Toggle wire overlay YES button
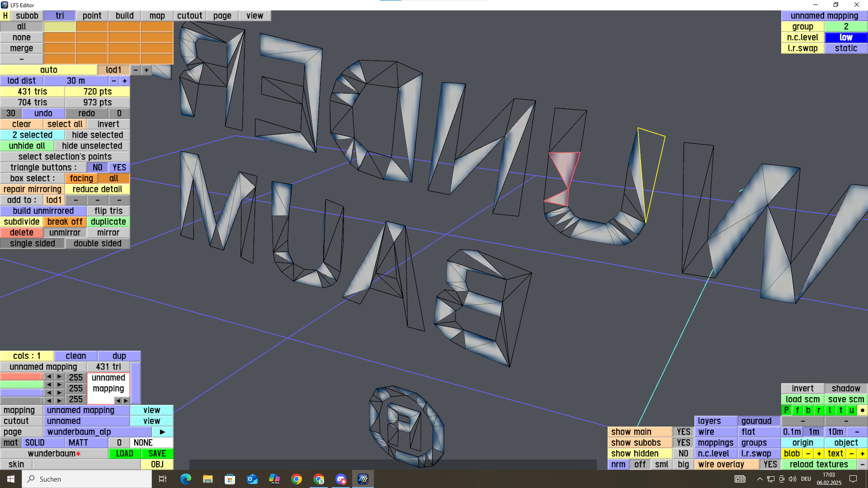Screen dimensions: 868x488 coord(770,465)
